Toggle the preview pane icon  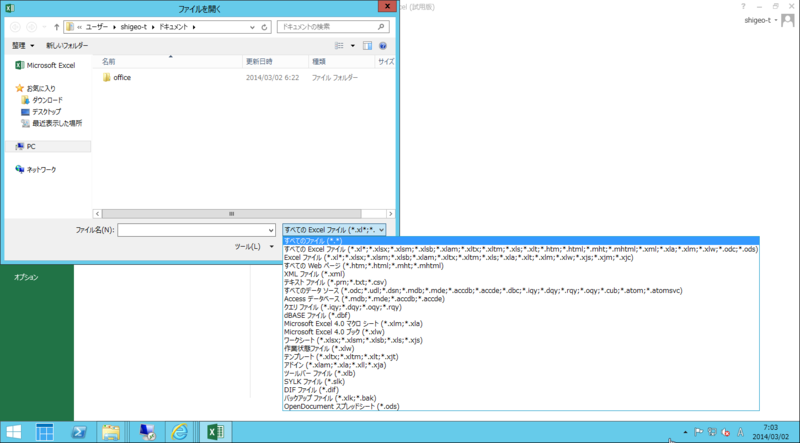(367, 45)
